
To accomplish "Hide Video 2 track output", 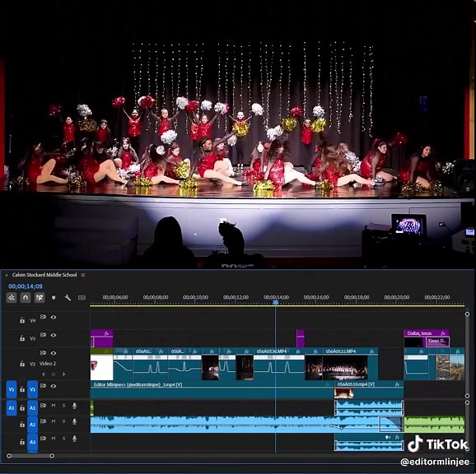I will tap(54, 353).
